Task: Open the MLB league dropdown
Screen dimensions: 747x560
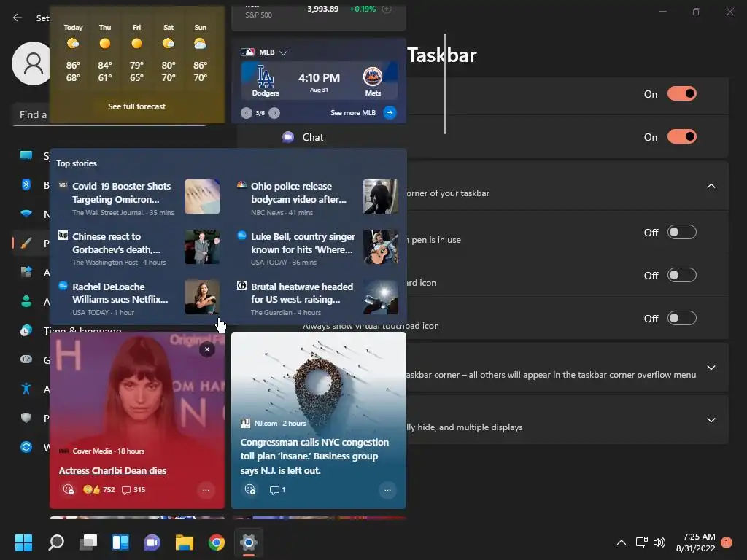Action: tap(284, 52)
